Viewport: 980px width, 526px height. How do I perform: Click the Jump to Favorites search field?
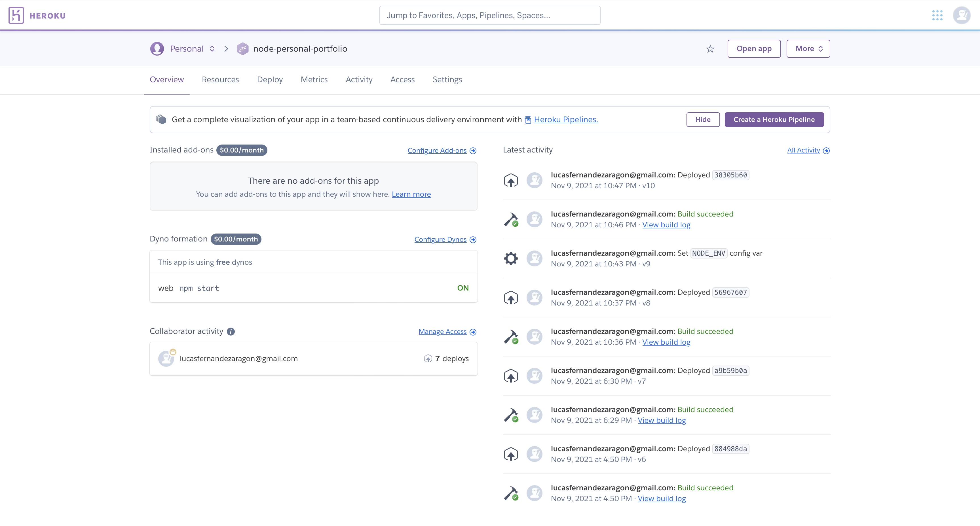click(x=490, y=15)
